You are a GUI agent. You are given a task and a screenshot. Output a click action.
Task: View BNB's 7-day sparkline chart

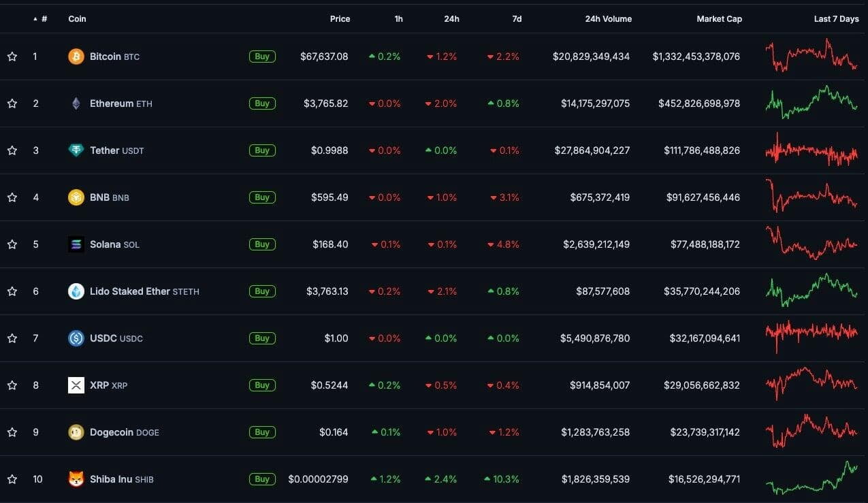(811, 196)
